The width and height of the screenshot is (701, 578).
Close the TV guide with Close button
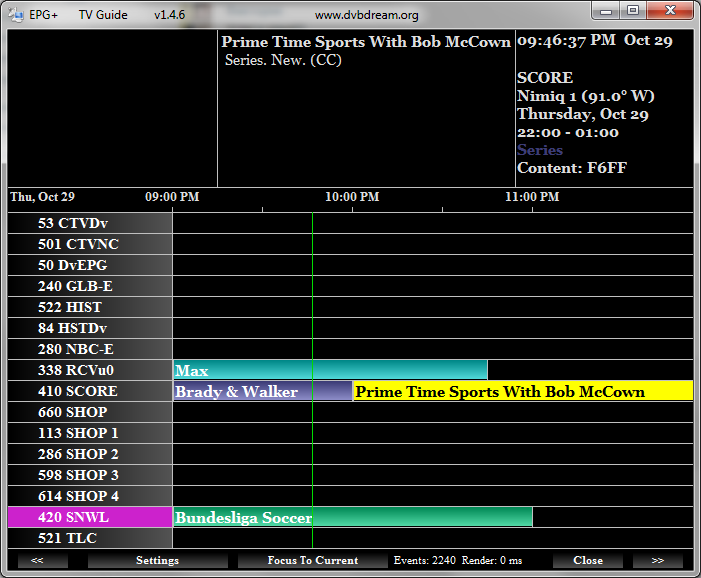588,561
